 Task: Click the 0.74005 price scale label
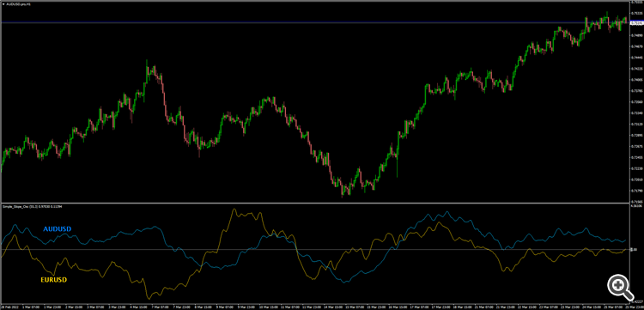click(x=637, y=80)
